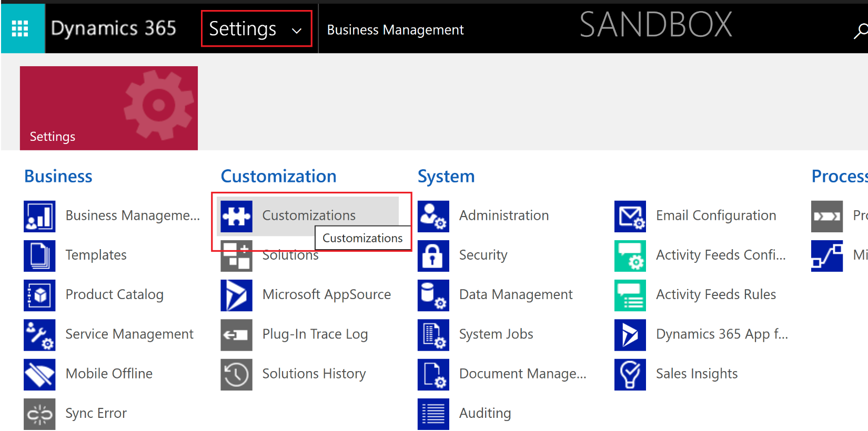Click the Business Management chart icon

39,217
